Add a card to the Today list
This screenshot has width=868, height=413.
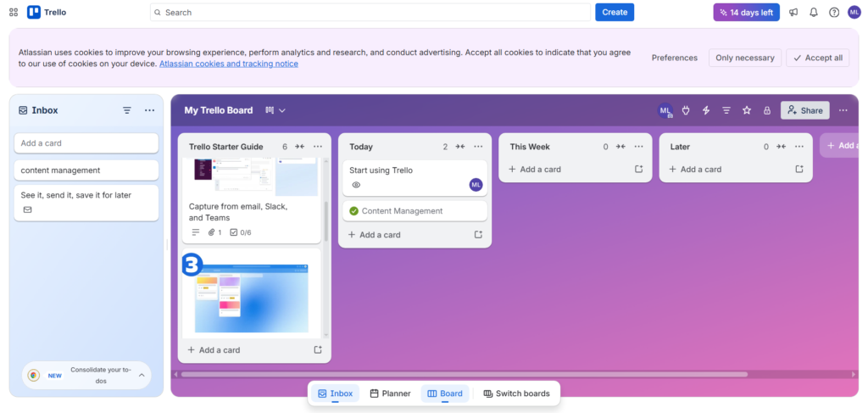[374, 235]
